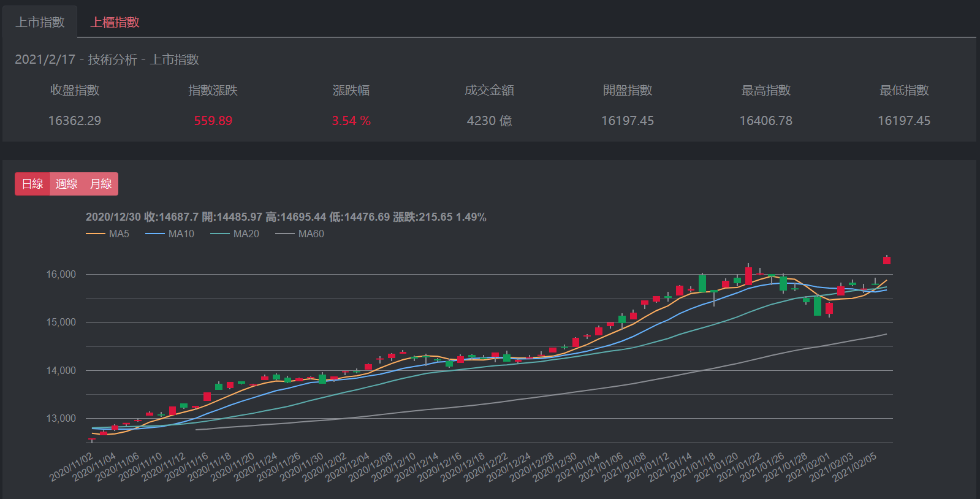Click the 2021/2/17 技術分析 heading
The width and height of the screenshot is (980, 499).
[x=107, y=59]
